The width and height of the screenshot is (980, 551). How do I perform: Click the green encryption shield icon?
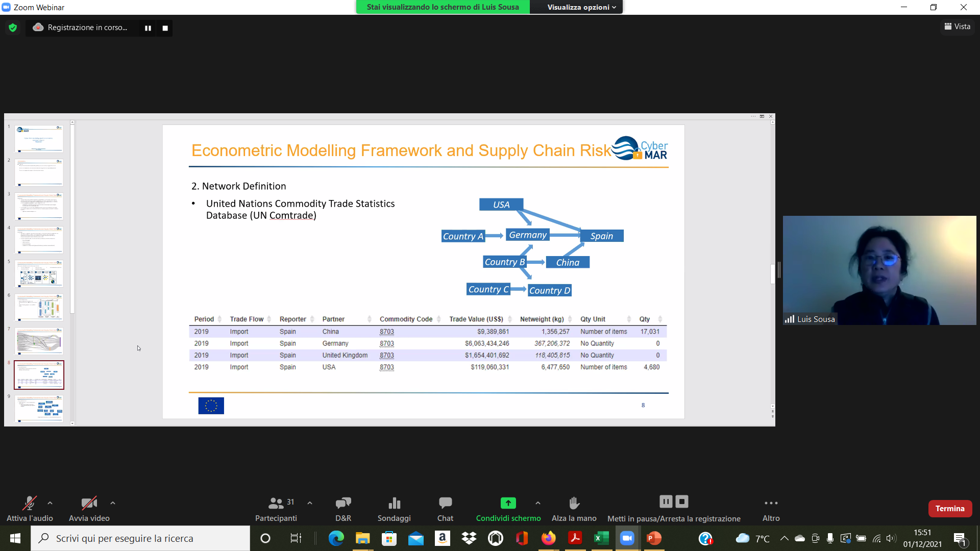click(13, 28)
